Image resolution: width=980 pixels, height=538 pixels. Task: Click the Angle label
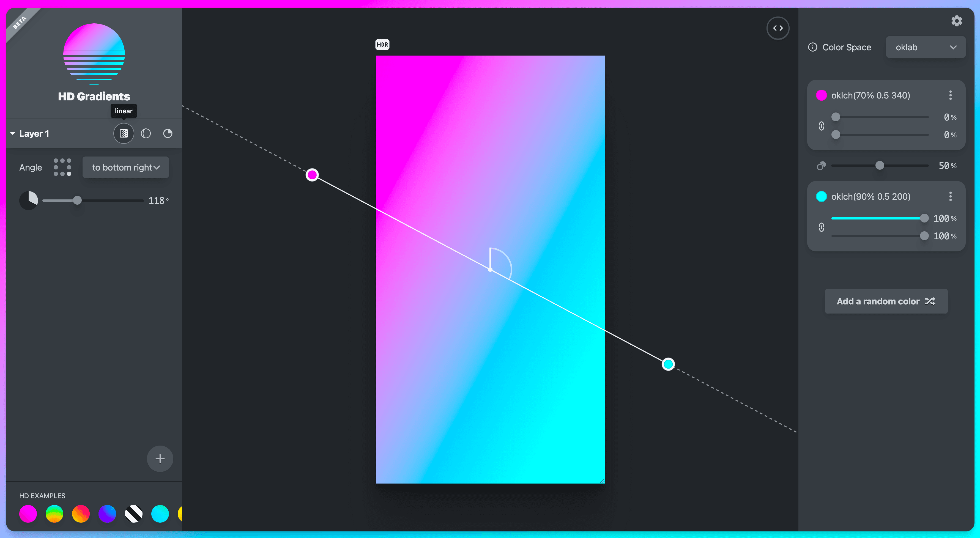coord(31,167)
